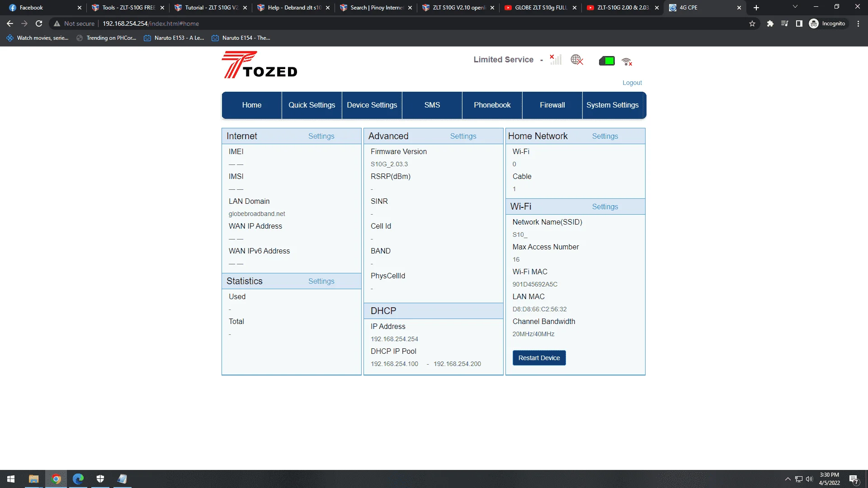Bookmark this page with the star icon

pyautogui.click(x=752, y=23)
